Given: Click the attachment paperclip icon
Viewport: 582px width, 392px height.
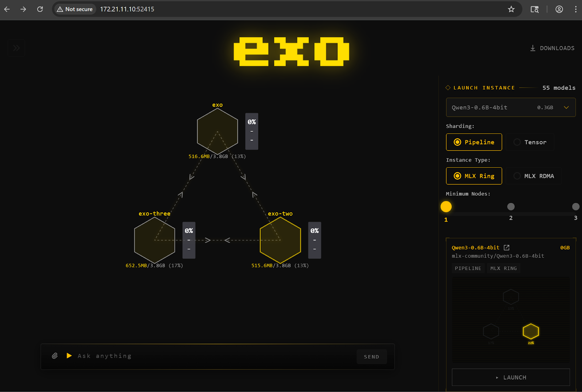Looking at the screenshot, I should (55, 356).
